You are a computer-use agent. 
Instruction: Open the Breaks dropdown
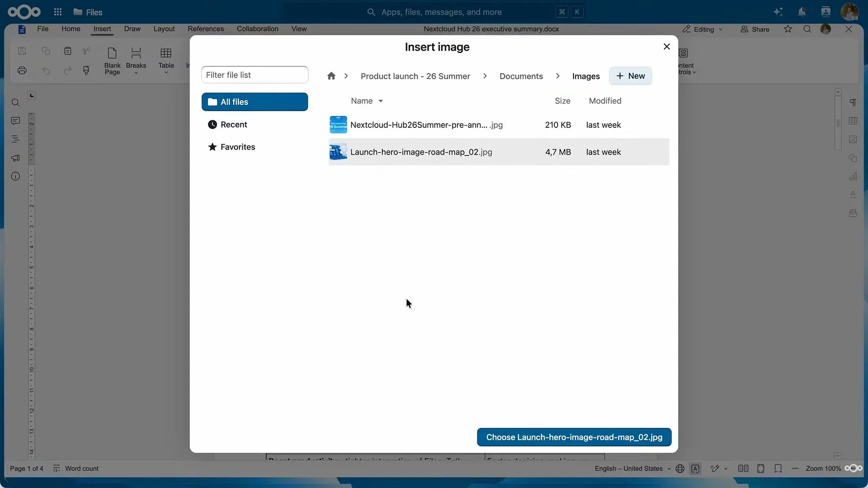136,61
